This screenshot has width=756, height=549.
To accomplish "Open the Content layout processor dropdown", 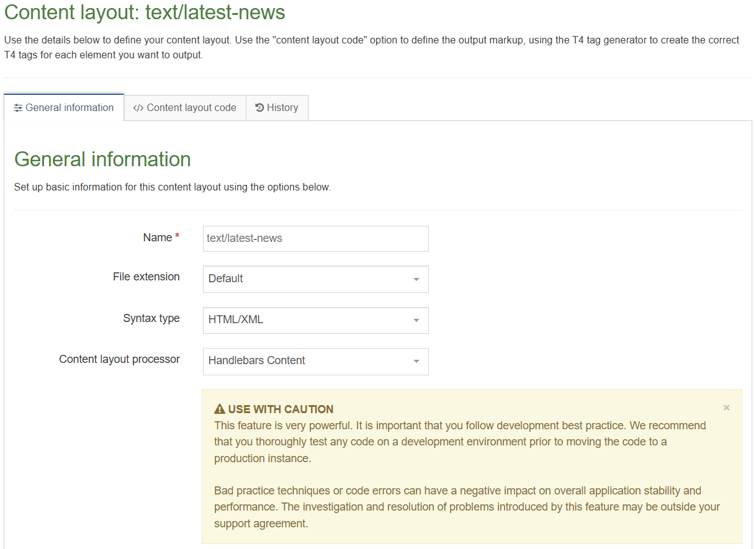I will point(315,362).
